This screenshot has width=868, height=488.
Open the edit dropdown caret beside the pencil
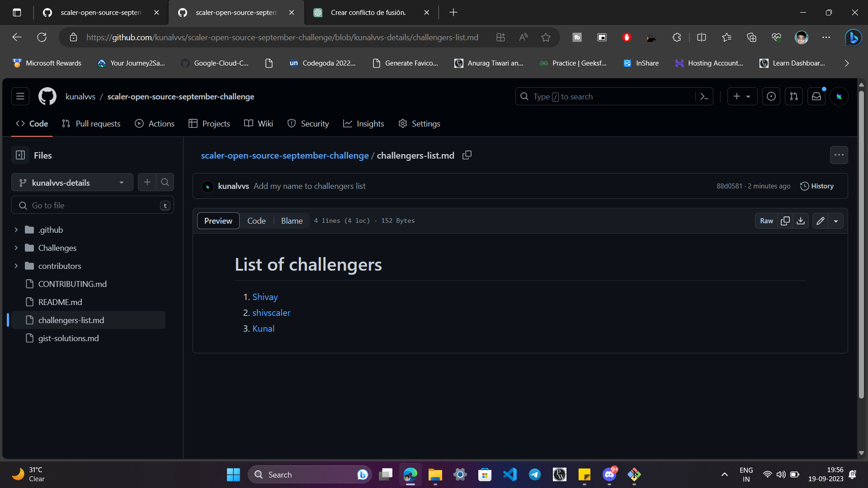tap(836, 221)
